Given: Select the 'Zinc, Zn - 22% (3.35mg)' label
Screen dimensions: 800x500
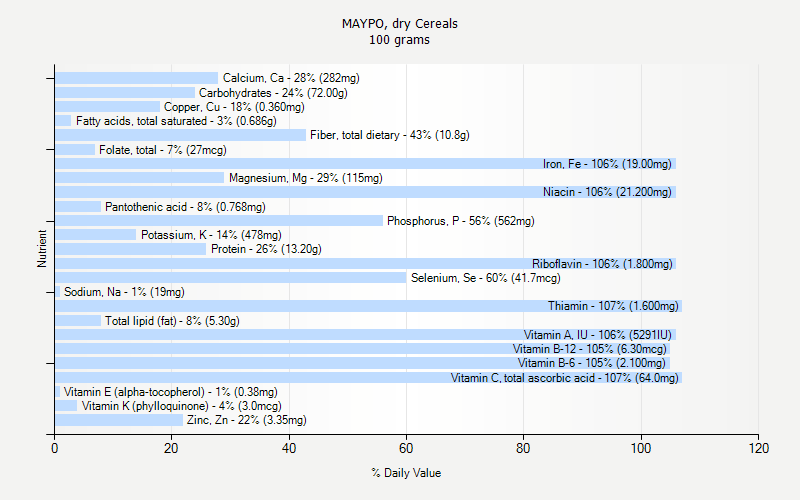Looking at the screenshot, I should click(247, 420).
